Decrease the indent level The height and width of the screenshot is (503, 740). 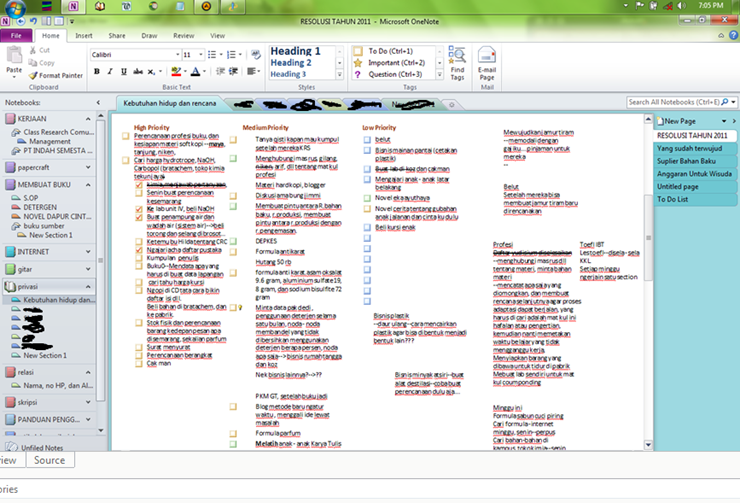point(220,71)
